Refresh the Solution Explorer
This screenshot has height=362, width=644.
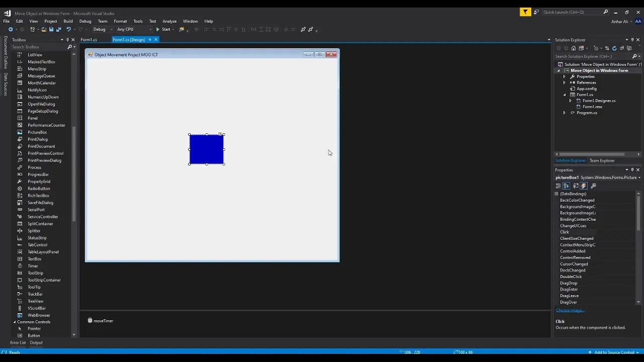(x=614, y=48)
